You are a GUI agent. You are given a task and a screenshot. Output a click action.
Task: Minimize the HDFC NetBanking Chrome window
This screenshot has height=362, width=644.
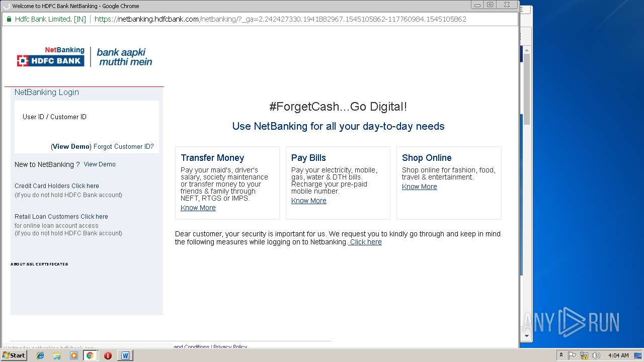(477, 5)
